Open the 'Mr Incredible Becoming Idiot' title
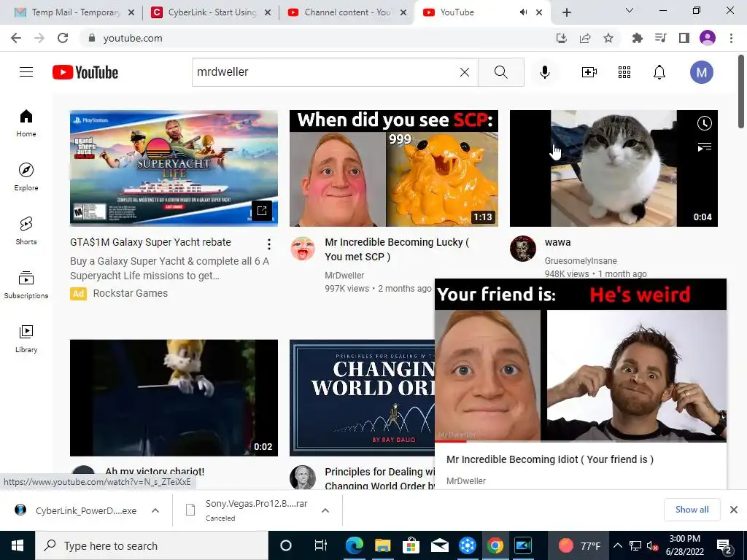The image size is (747, 560). [550, 459]
